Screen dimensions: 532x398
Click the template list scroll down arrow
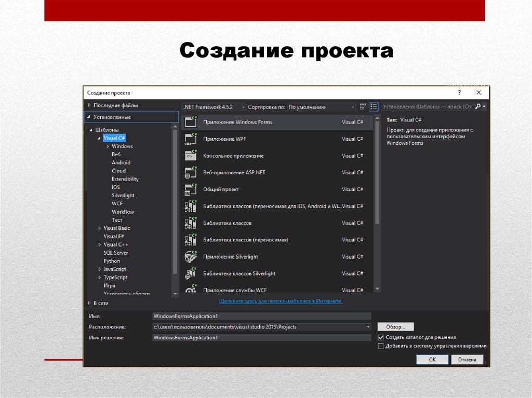click(x=377, y=289)
